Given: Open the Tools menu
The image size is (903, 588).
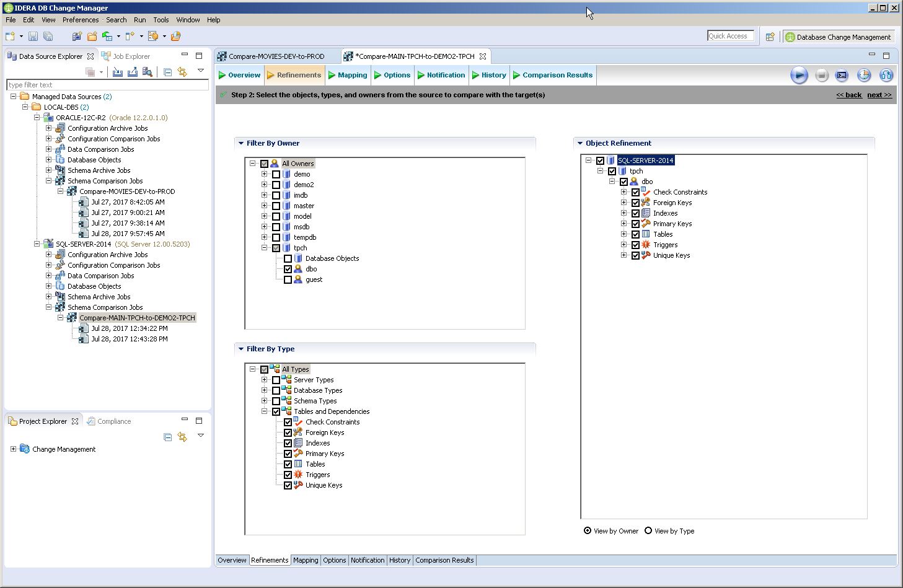Looking at the screenshot, I should tap(161, 20).
